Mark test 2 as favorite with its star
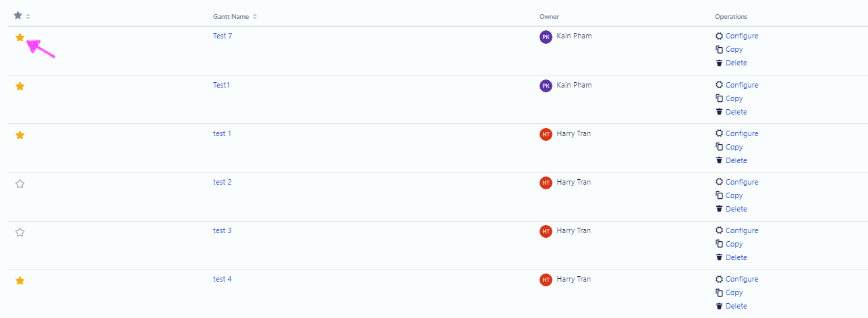868x318 pixels. click(x=20, y=183)
